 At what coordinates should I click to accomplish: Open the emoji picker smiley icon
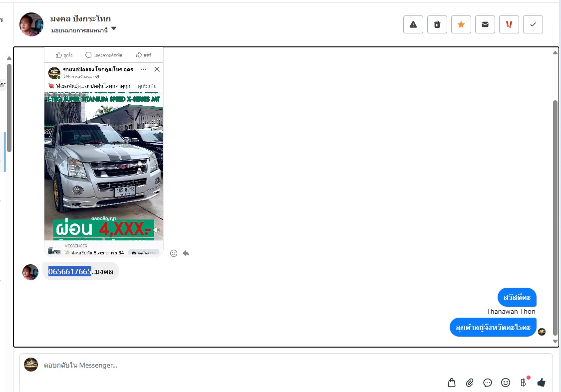coord(506,383)
